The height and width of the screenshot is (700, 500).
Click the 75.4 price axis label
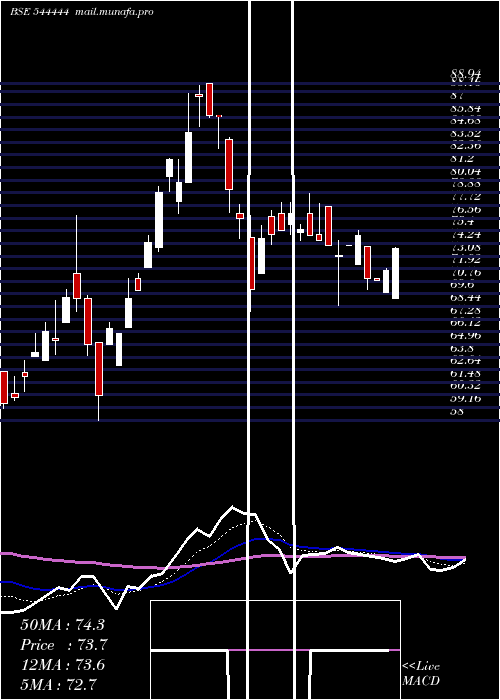(x=462, y=222)
